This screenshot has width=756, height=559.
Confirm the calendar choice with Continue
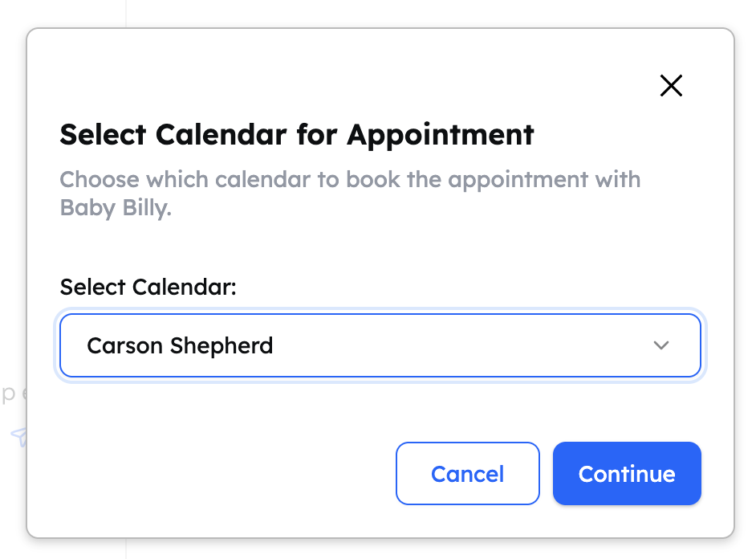click(626, 474)
